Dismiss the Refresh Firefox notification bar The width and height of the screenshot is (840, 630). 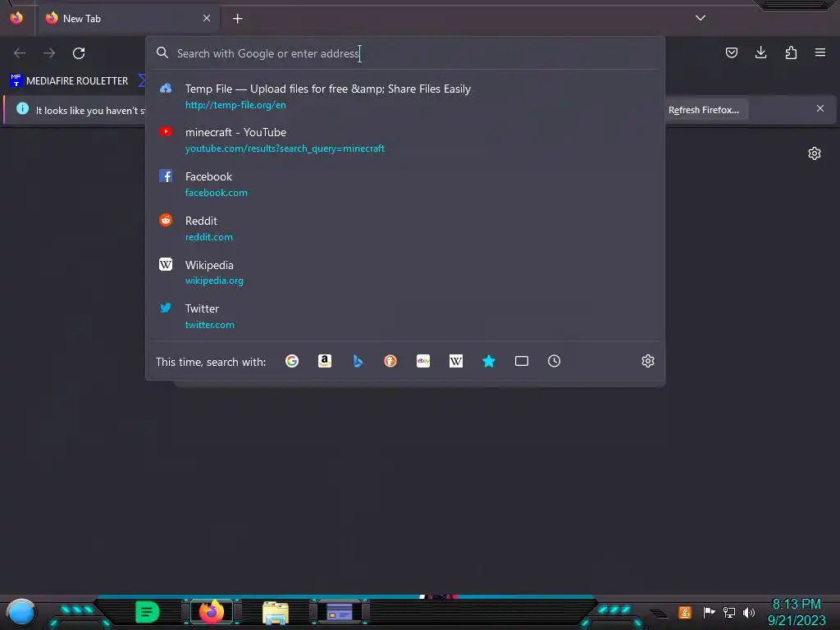(820, 109)
